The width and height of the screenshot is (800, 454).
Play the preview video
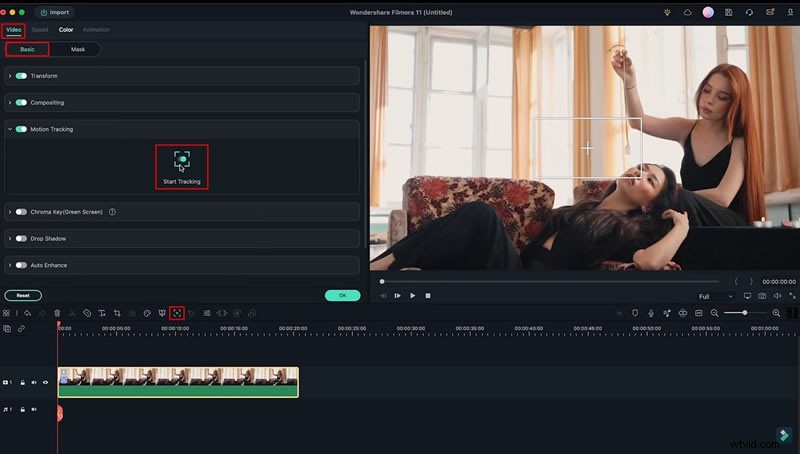tap(412, 296)
